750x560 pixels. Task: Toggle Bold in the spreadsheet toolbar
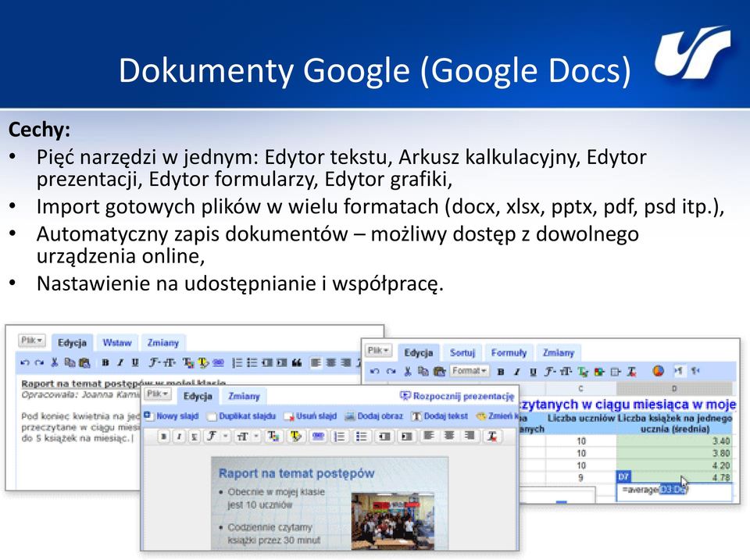coord(500,372)
